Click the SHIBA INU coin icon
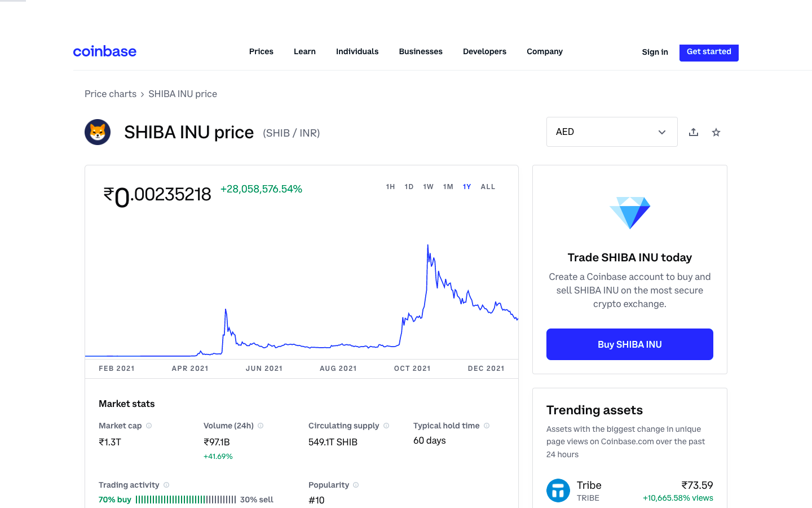The width and height of the screenshot is (812, 508). (x=98, y=132)
